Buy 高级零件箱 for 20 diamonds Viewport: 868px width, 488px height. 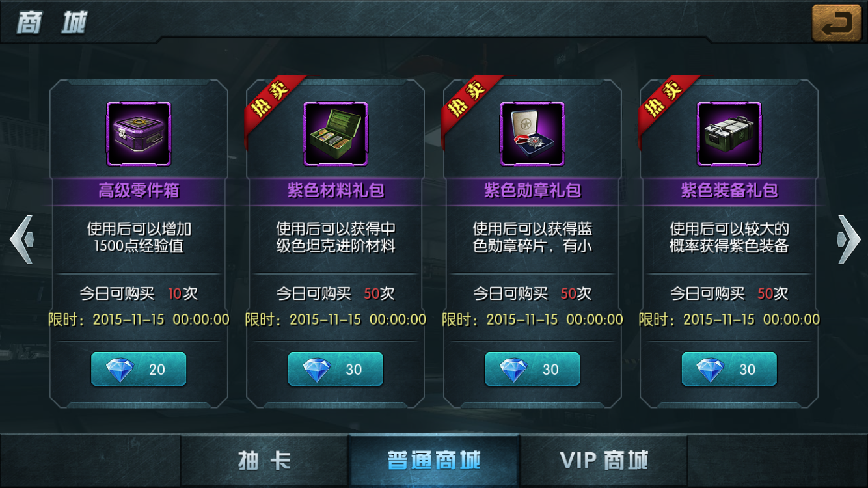point(139,370)
